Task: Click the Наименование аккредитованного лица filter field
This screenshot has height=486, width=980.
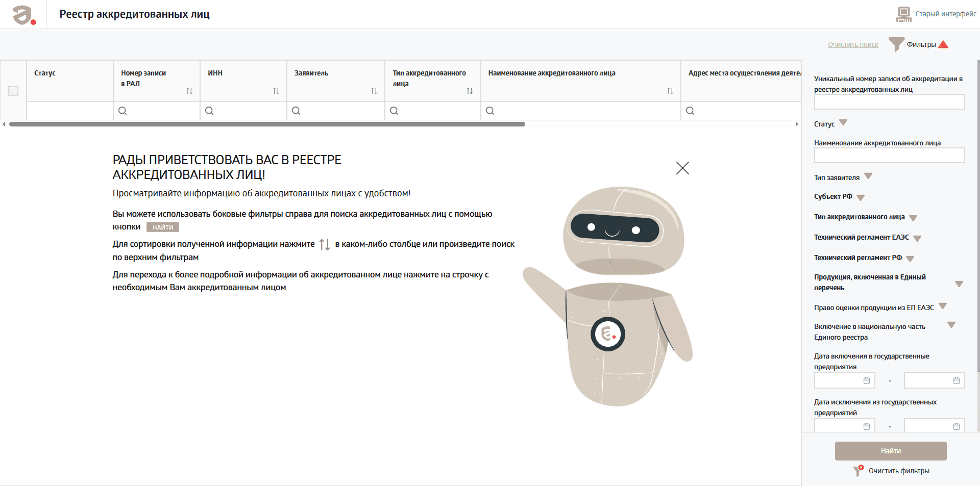Action: (889, 156)
